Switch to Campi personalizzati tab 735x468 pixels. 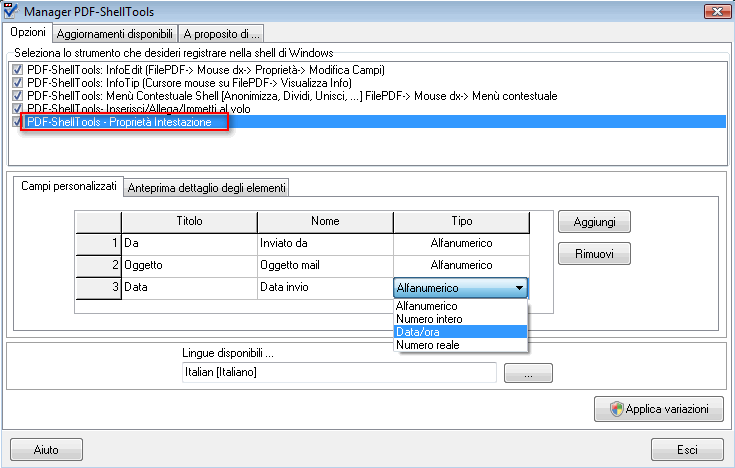click(69, 186)
